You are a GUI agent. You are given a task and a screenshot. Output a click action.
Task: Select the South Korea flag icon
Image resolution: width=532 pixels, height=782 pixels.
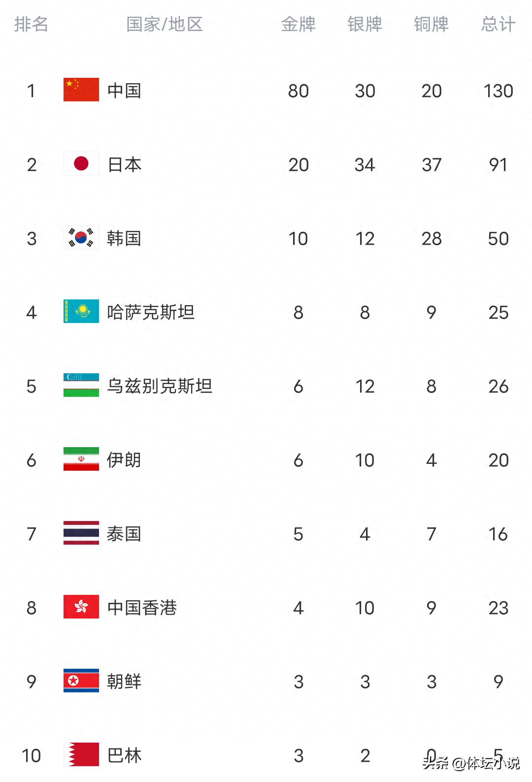pos(81,238)
